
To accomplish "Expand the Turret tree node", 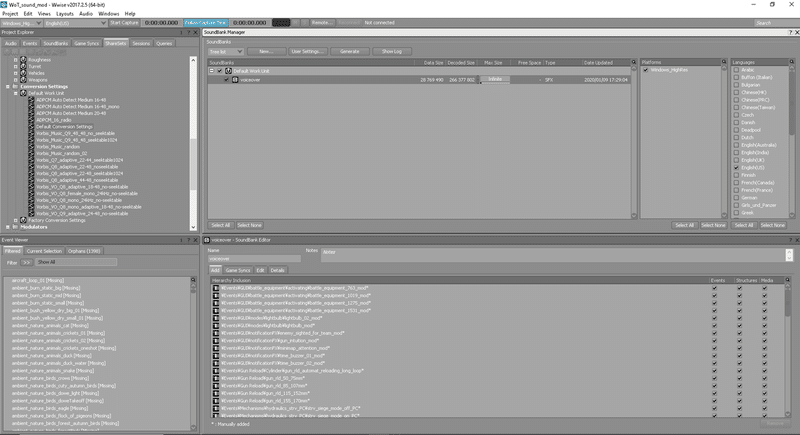I will (15, 66).
